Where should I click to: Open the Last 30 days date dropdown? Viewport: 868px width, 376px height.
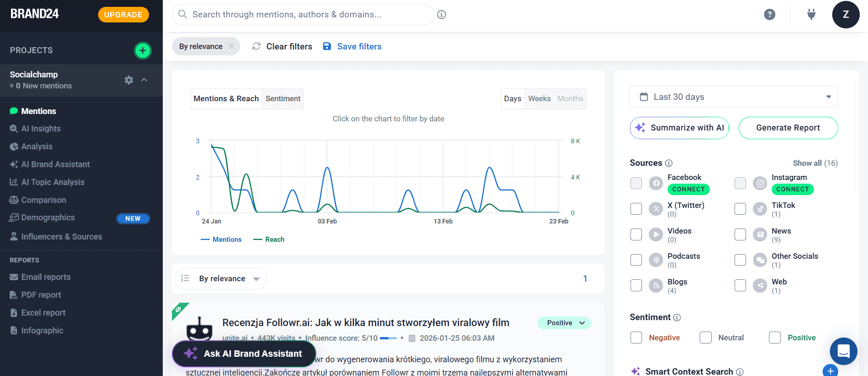[734, 97]
